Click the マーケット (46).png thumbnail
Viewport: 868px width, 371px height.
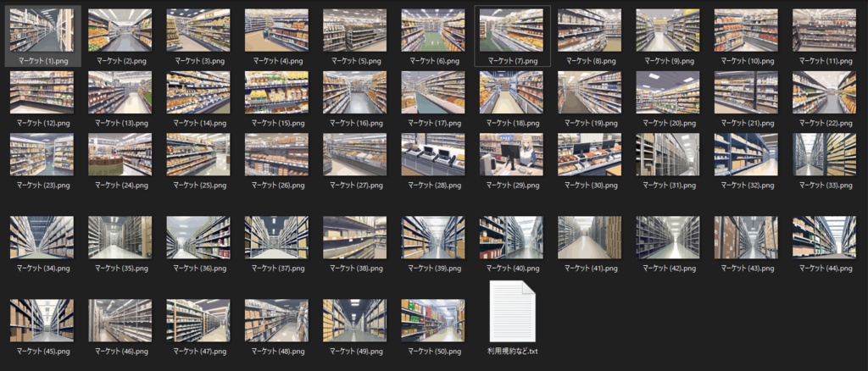pyautogui.click(x=120, y=320)
